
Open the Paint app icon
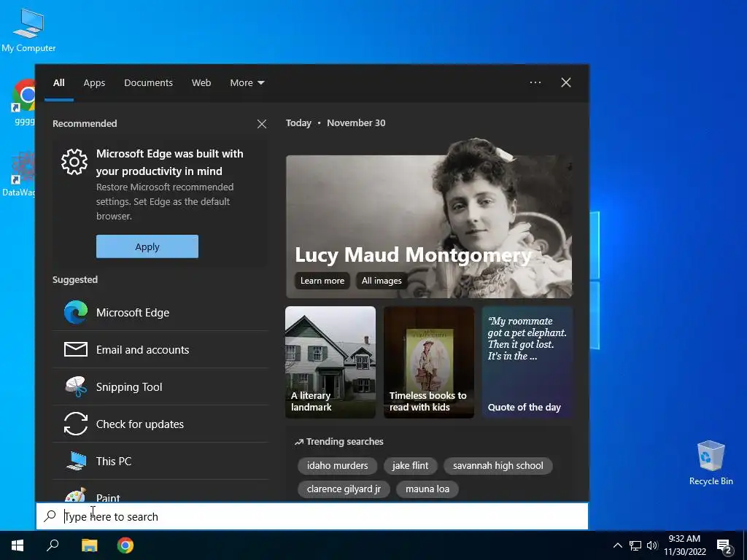[76, 495]
